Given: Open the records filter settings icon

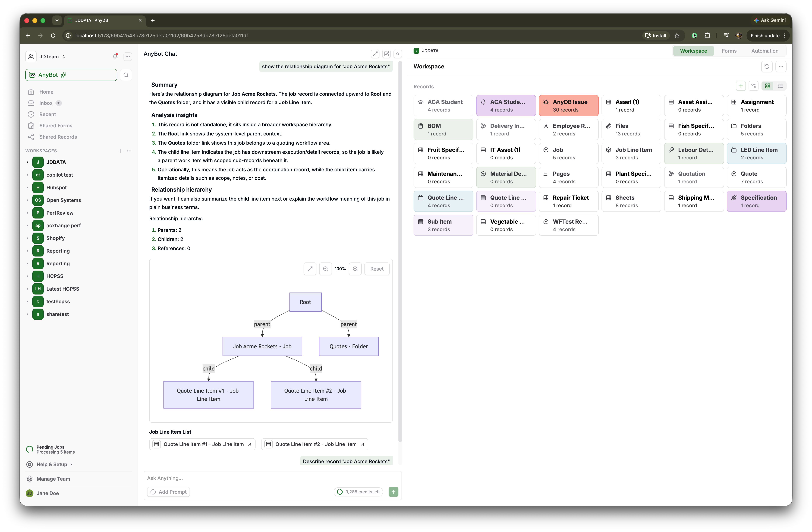Looking at the screenshot, I should tap(753, 86).
